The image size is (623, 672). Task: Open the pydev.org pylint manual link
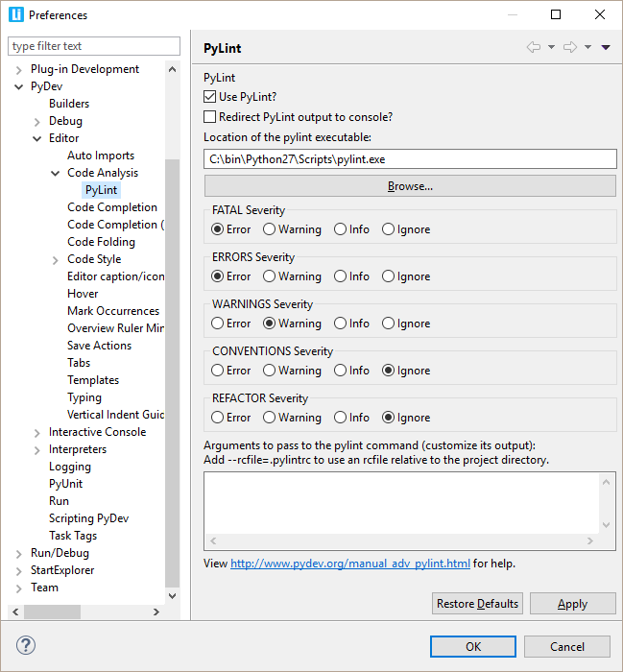350,564
